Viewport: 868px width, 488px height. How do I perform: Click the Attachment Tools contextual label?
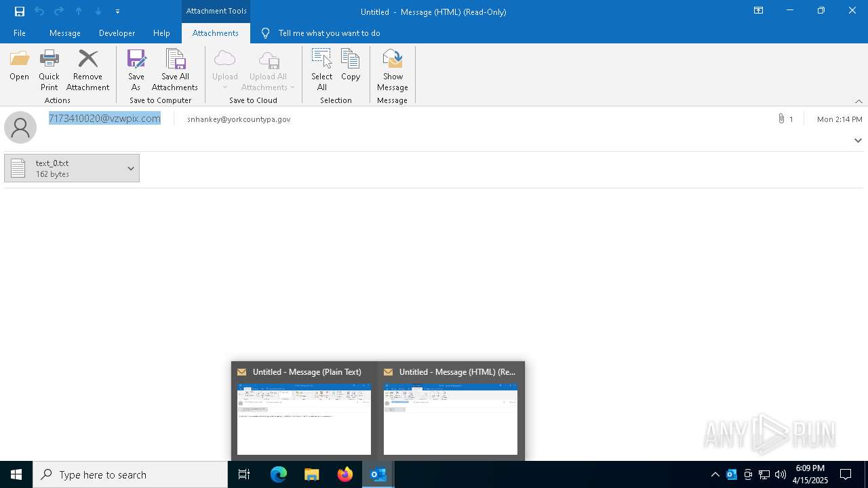pos(216,11)
